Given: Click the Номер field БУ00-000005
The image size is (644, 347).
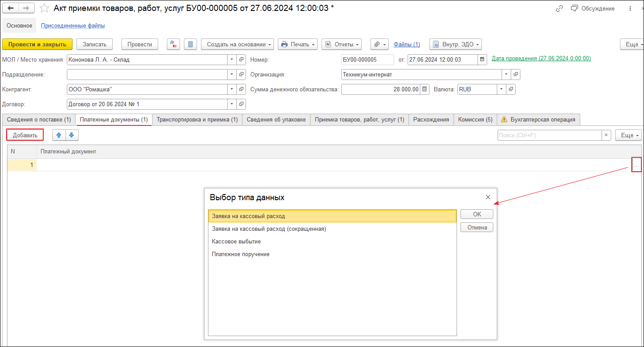Looking at the screenshot, I should click(367, 59).
